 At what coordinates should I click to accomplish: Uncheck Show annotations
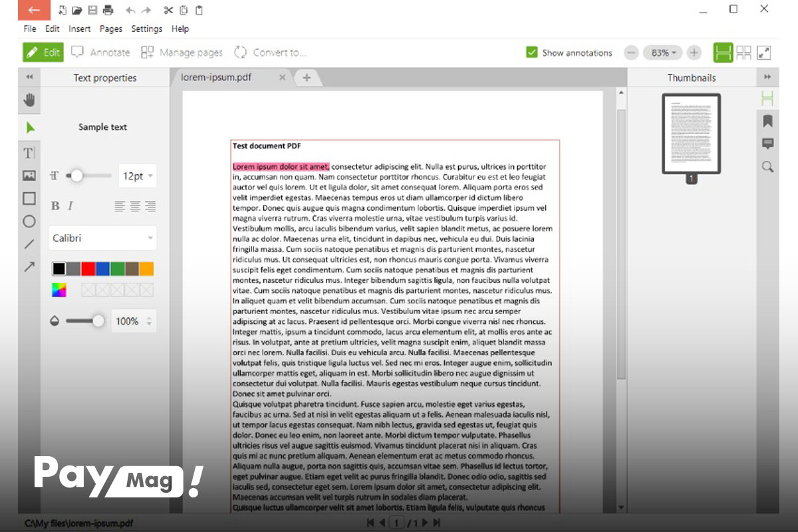coord(531,52)
